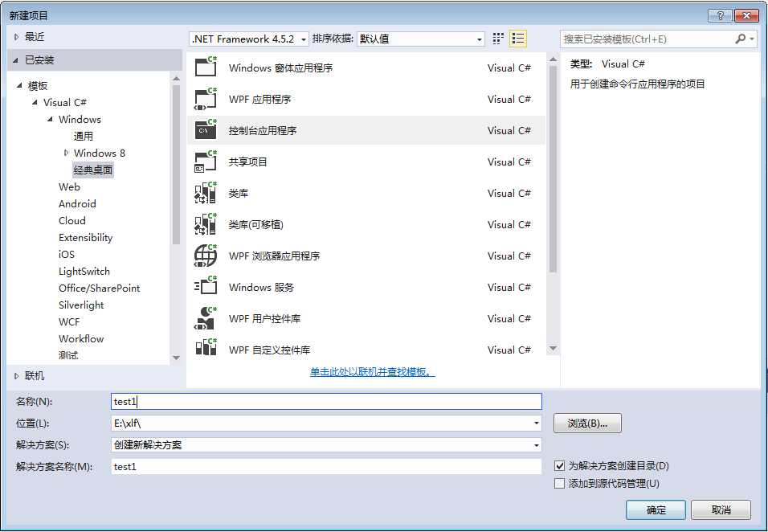Select the 类库(可移植) template name

(x=255, y=224)
